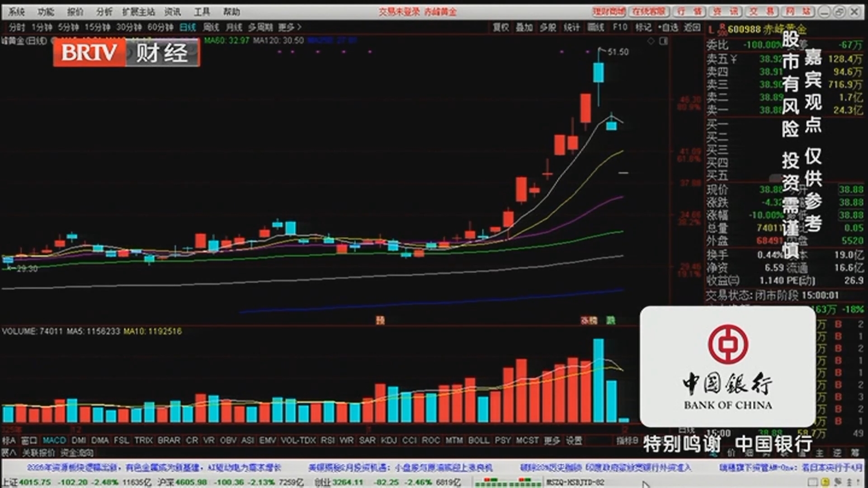Click the diamond icon above the chart
The height and width of the screenshot is (488, 868).
(651, 41)
